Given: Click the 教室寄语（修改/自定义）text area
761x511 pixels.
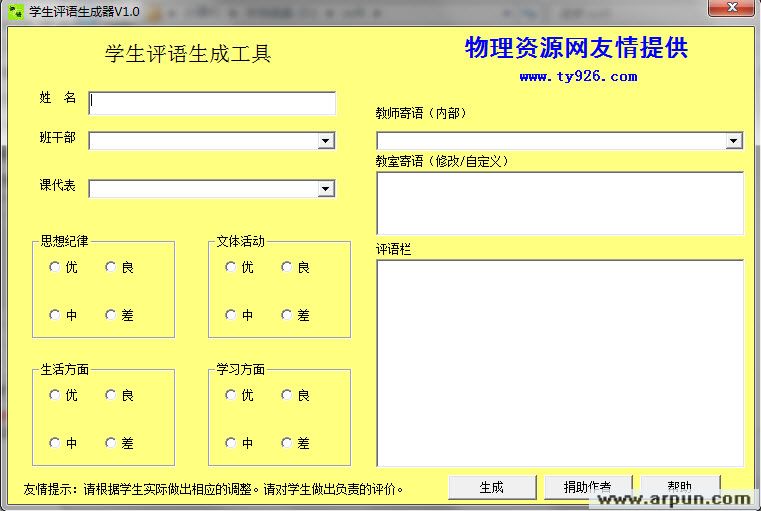Looking at the screenshot, I should 560,203.
